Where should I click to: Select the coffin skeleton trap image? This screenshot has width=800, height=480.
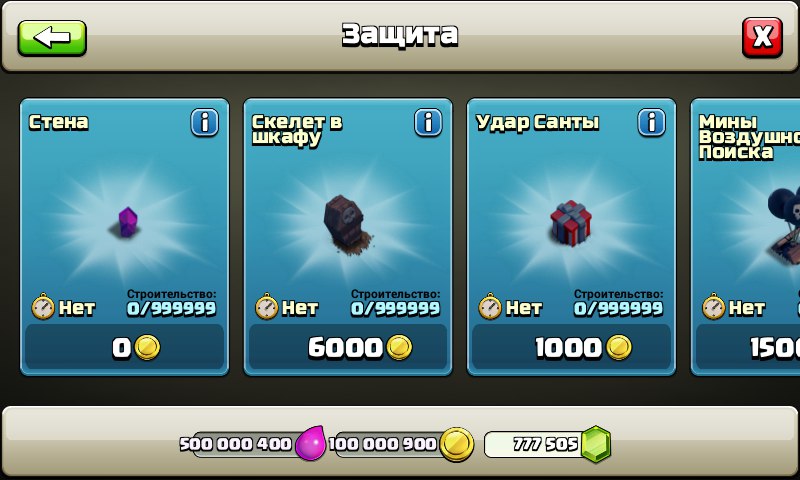click(x=347, y=224)
